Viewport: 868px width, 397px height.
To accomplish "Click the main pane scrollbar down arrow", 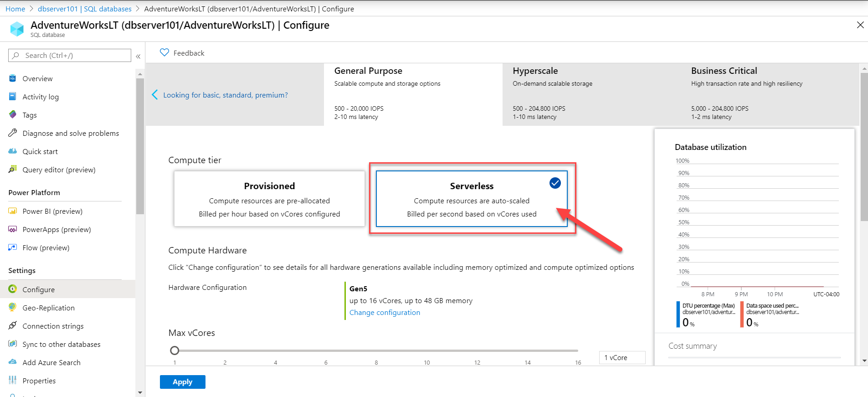I will [x=864, y=361].
